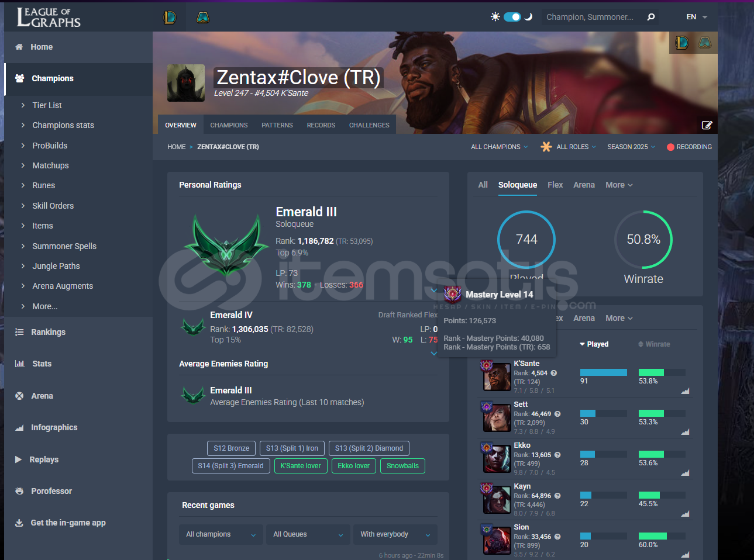
Task: Click the K'Sante played bar
Action: [x=603, y=372]
